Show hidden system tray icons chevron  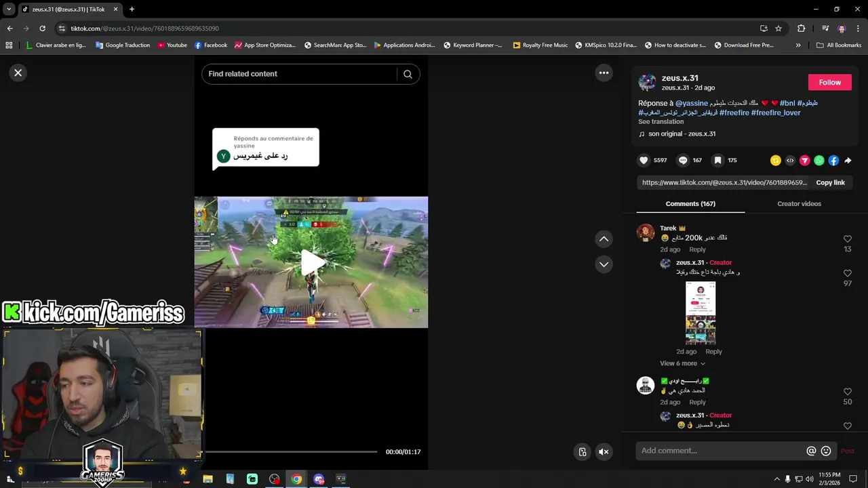776,479
